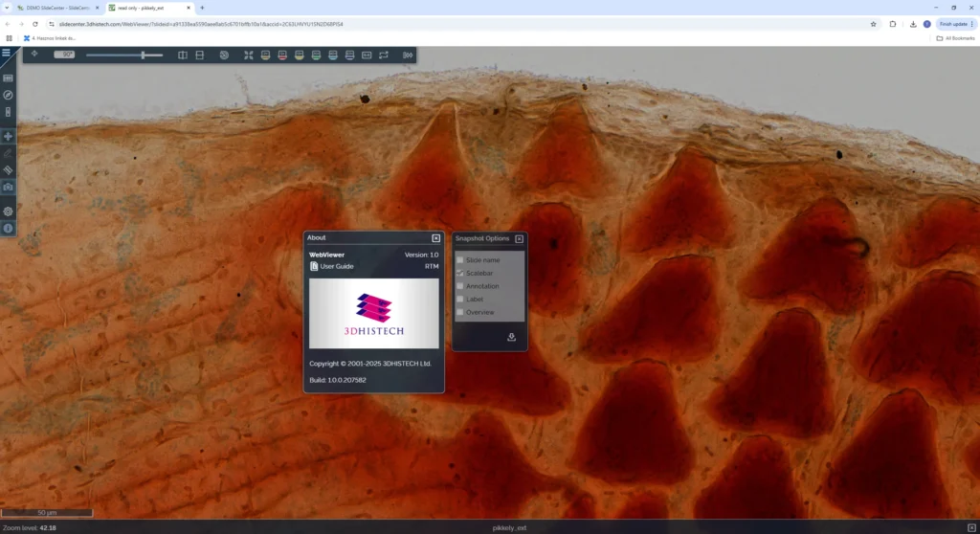Click the magnification panel icon in sidebar

pos(8,112)
